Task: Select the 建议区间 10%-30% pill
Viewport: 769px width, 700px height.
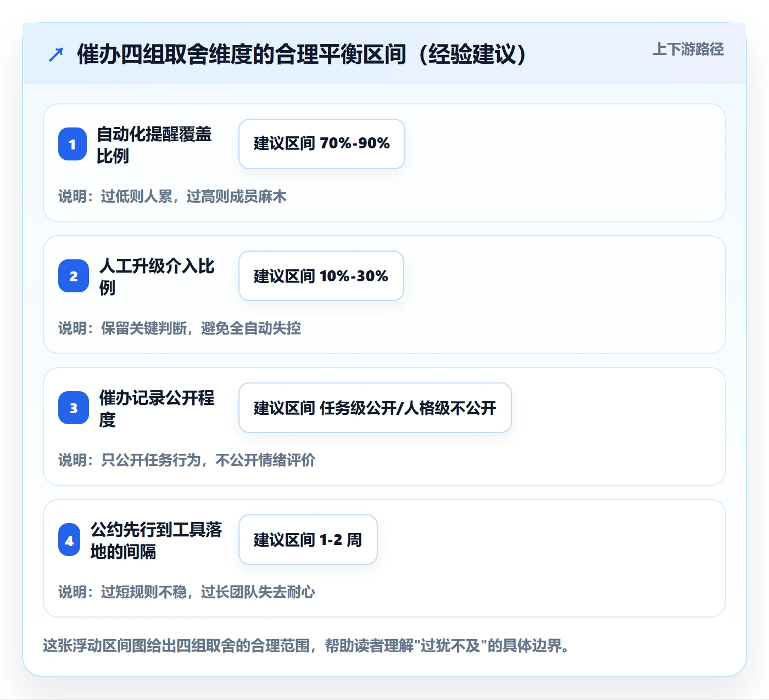Action: tap(321, 276)
